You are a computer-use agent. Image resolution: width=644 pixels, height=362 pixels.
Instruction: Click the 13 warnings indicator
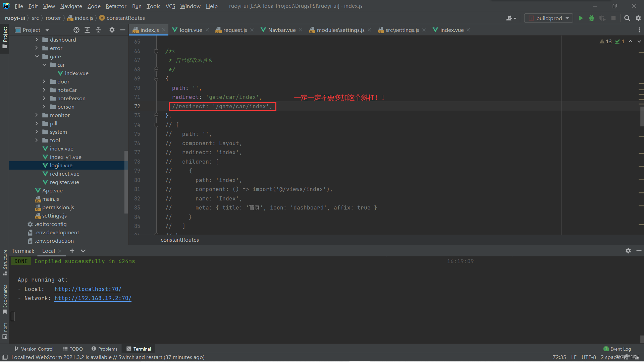606,41
